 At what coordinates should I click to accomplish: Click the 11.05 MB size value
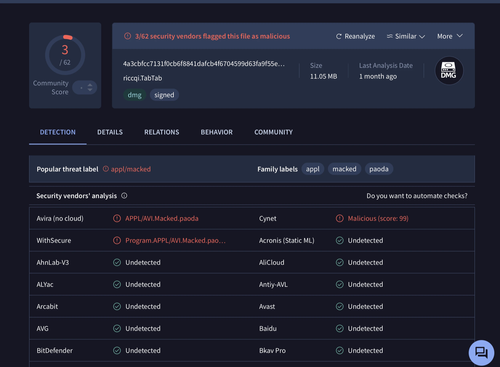(x=323, y=77)
